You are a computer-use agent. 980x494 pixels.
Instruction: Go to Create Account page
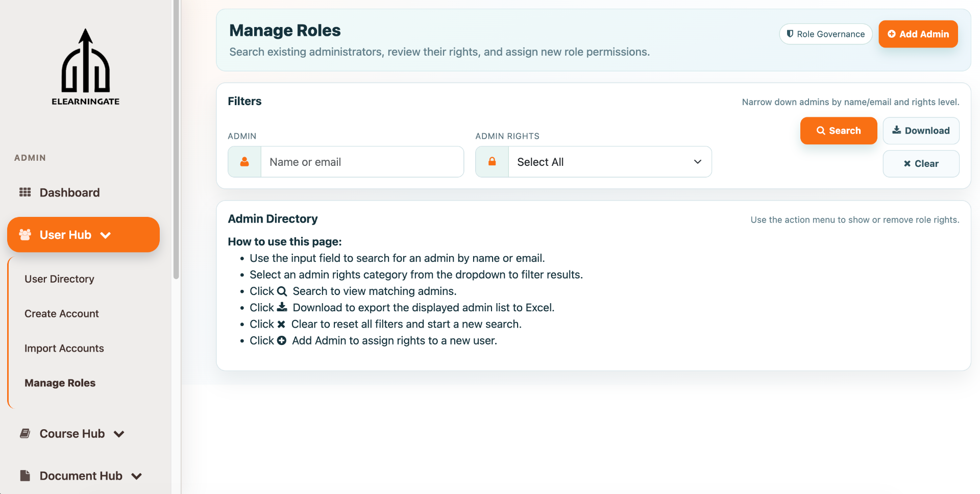pyautogui.click(x=62, y=314)
